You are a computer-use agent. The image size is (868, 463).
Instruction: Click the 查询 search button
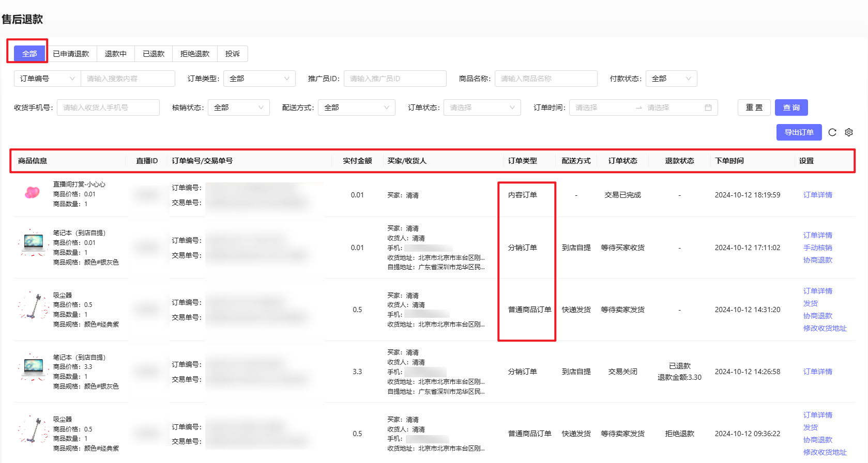click(x=791, y=107)
